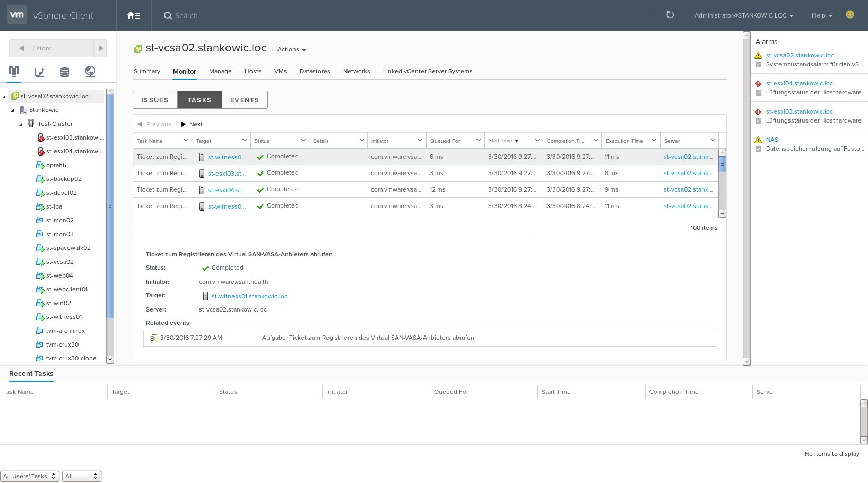Open Storage navigator icon
The width and height of the screenshot is (868, 483).
click(65, 72)
